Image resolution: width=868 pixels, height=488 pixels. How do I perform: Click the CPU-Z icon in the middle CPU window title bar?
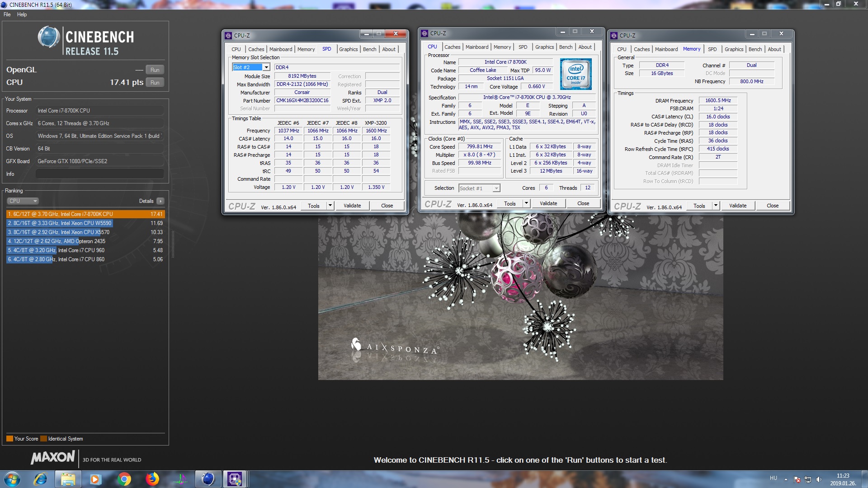tap(425, 33)
